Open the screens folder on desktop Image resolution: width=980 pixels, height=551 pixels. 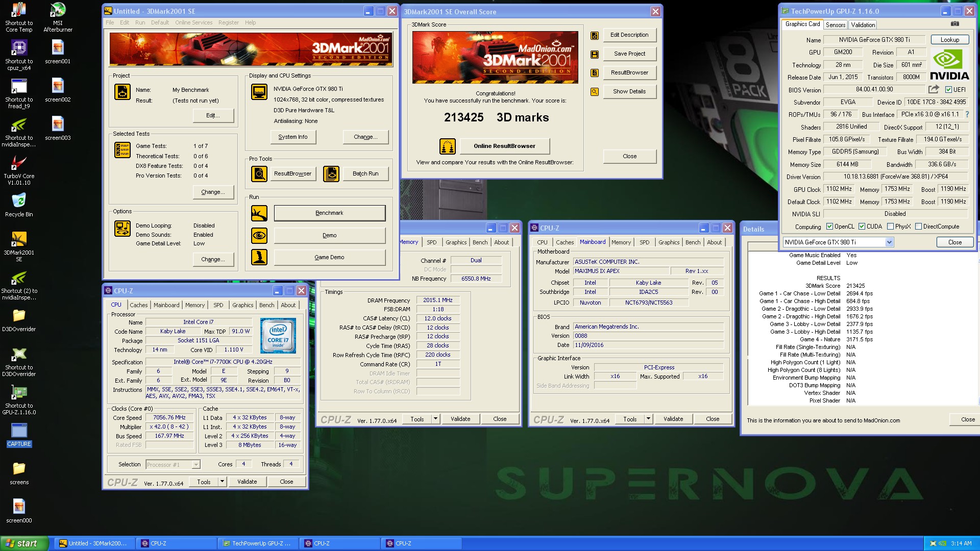click(19, 473)
